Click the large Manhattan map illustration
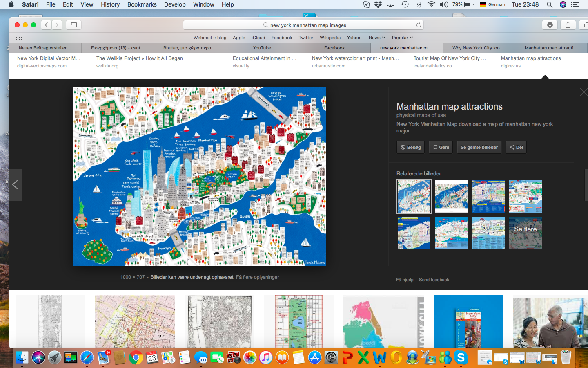 click(x=200, y=176)
